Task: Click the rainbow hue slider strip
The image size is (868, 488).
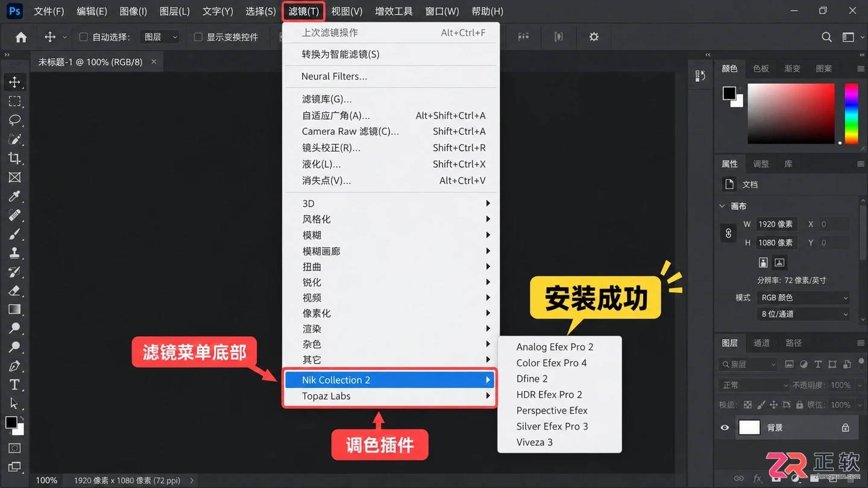Action: (x=851, y=113)
